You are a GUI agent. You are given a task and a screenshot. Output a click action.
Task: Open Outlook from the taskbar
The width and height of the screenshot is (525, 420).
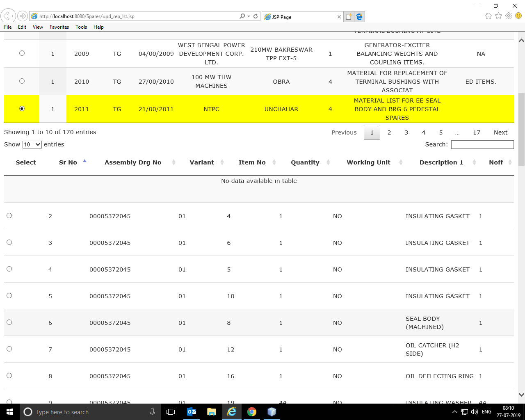click(192, 412)
